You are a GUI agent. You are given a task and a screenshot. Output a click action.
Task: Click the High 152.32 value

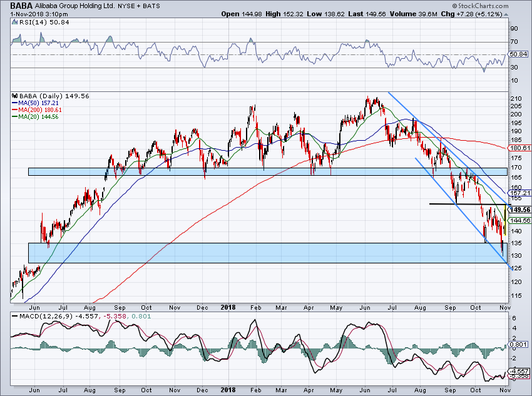point(284,14)
